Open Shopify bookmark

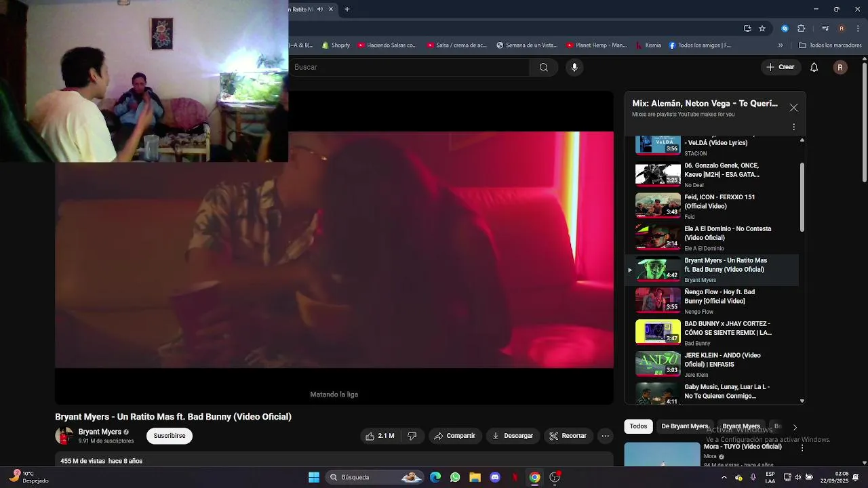(336, 45)
